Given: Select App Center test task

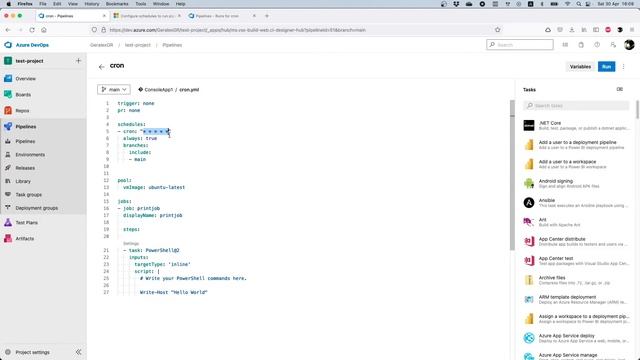Looking at the screenshot, I should (576, 261).
